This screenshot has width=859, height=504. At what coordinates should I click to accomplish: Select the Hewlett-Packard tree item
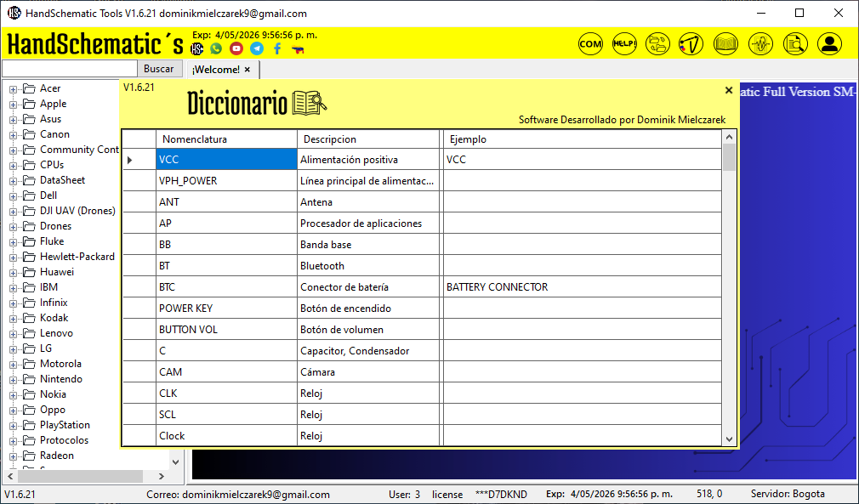tap(77, 257)
